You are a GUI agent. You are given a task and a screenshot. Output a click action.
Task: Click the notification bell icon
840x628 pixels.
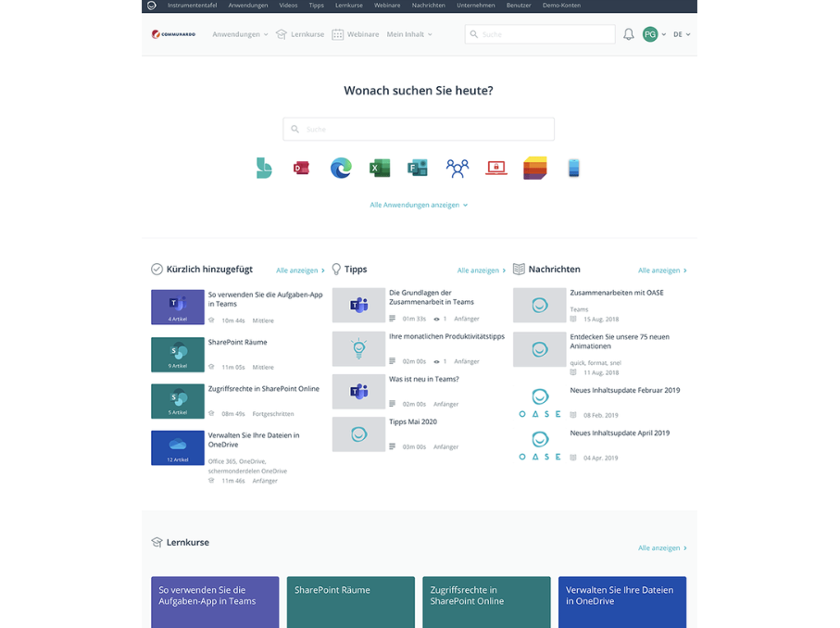[628, 33]
